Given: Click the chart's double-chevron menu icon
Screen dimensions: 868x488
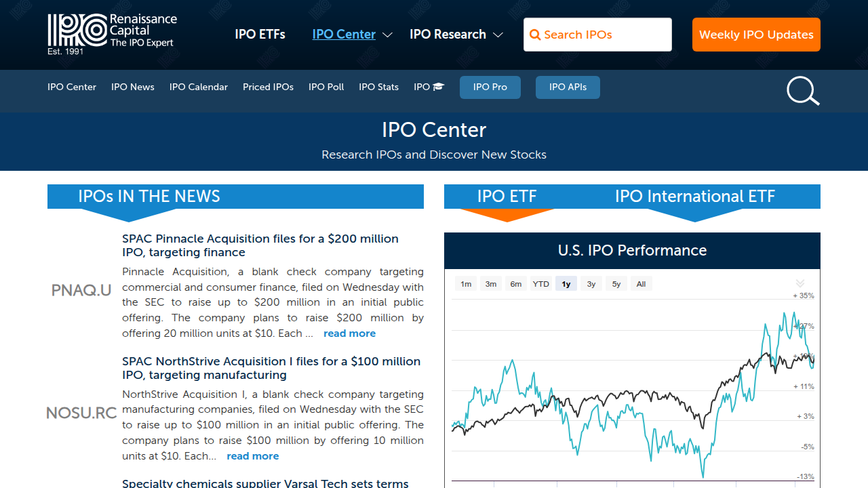Looking at the screenshot, I should [x=800, y=283].
